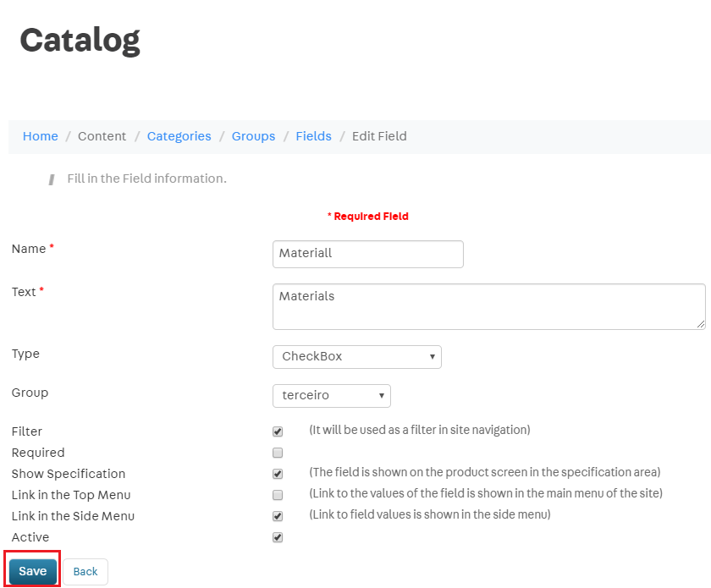
Task: Open the Group dropdown showing terceiro
Action: coord(331,395)
